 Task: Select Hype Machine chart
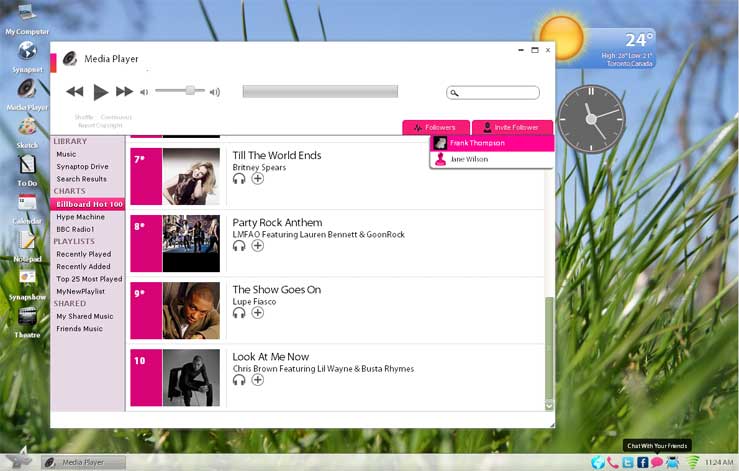tap(81, 217)
